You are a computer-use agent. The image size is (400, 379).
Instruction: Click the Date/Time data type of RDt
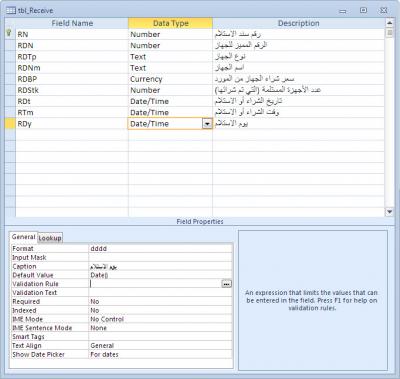[x=170, y=101]
